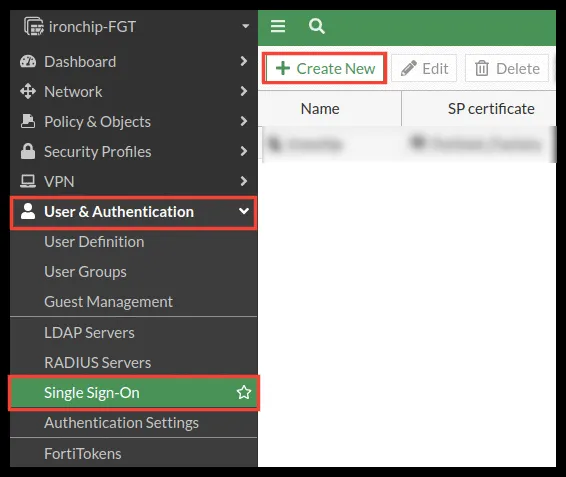Sort by the SP certificate column header
This screenshot has height=477, width=566.
tap(479, 109)
